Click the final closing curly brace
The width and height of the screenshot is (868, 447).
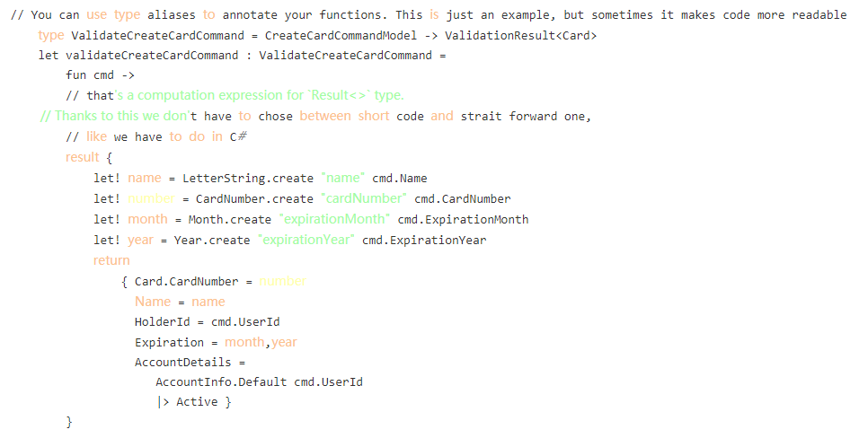pos(69,422)
